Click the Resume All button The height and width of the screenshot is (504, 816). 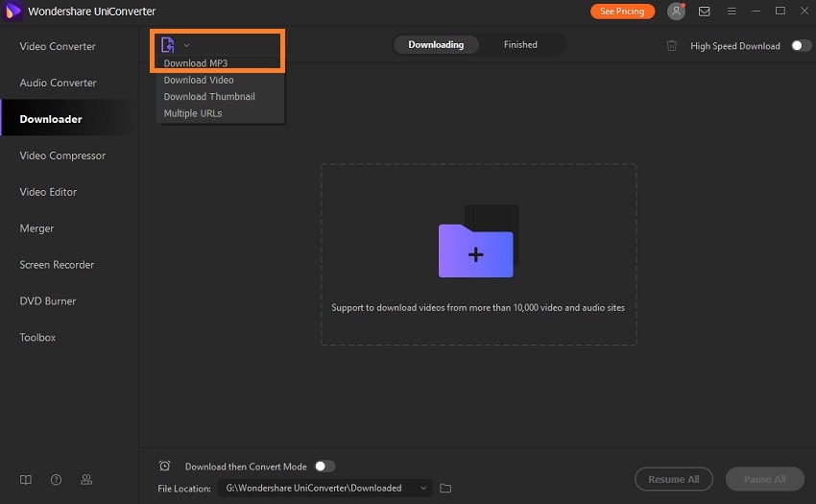point(673,479)
